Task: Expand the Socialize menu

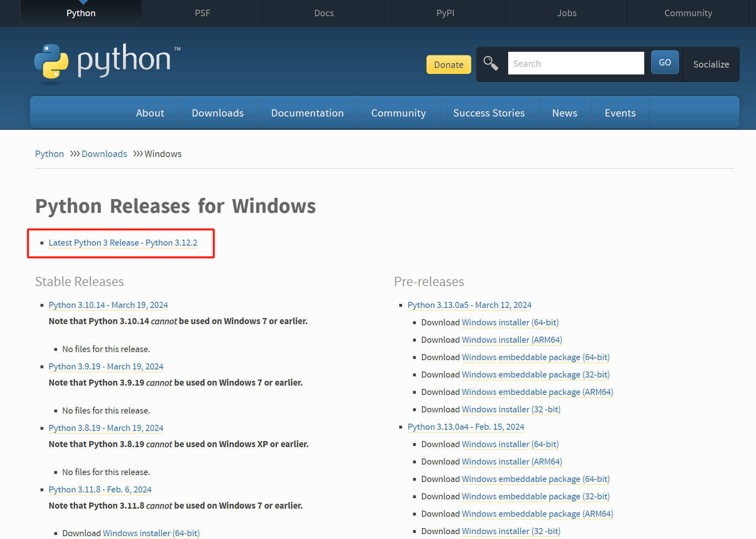Action: [711, 64]
